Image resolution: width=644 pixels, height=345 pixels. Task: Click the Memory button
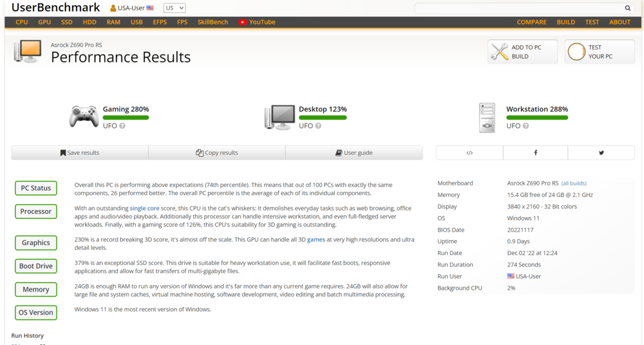pos(35,290)
